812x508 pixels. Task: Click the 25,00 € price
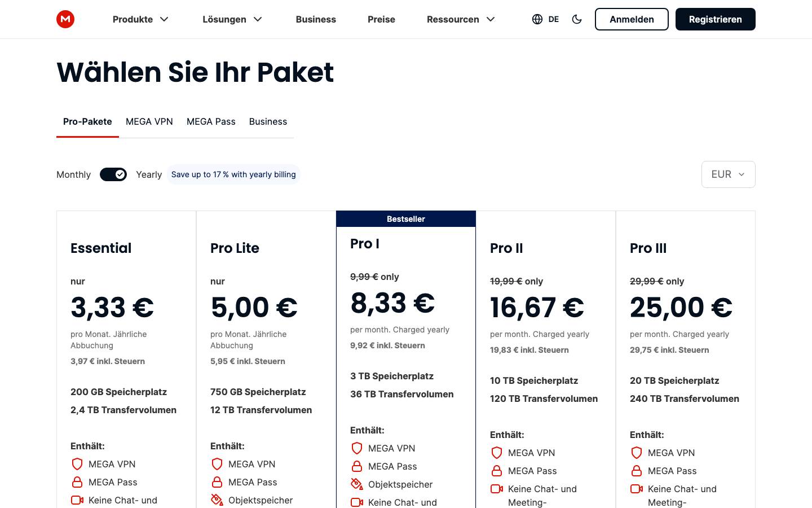click(681, 308)
